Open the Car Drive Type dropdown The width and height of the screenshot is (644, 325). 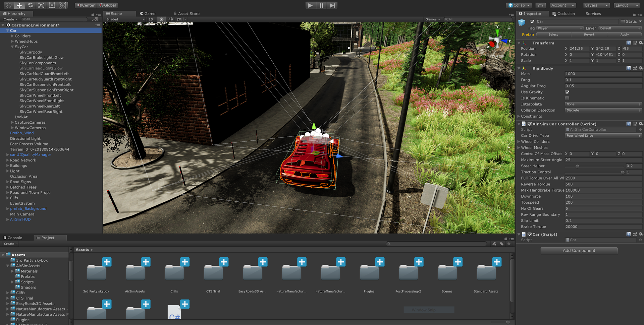point(603,135)
